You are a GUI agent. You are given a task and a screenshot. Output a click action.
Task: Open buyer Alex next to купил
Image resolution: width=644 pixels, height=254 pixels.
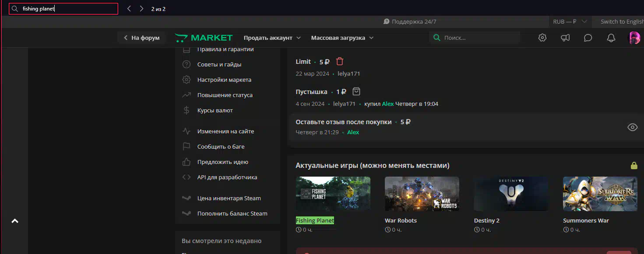coord(388,104)
